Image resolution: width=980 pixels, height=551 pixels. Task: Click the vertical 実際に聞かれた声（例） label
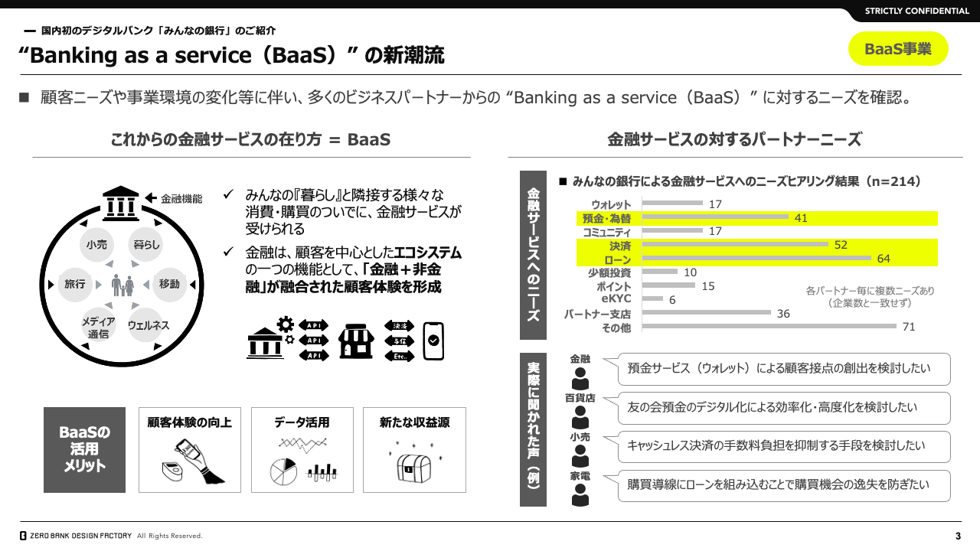pyautogui.click(x=533, y=429)
